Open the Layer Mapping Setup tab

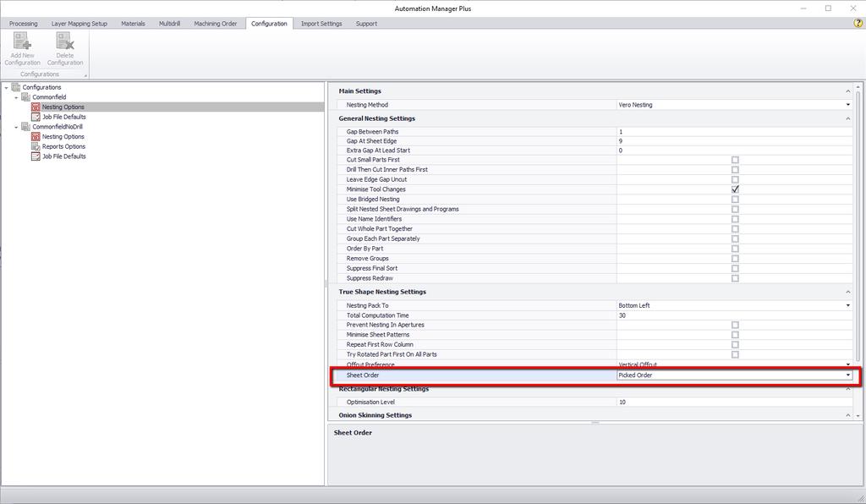[79, 24]
